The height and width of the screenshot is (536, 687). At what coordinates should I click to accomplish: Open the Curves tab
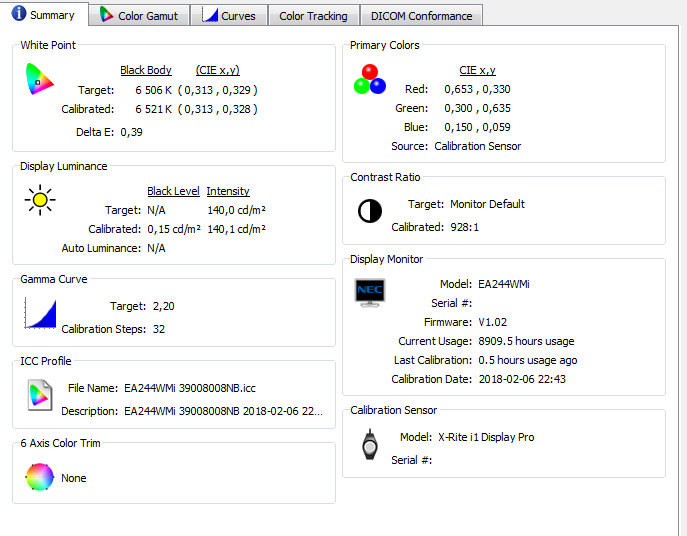[229, 16]
